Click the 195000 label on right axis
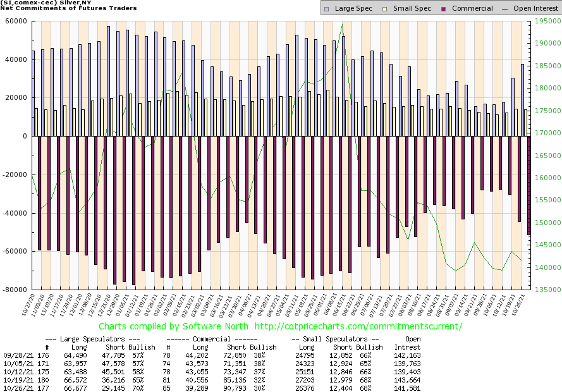The height and width of the screenshot is (392, 562). click(x=546, y=21)
